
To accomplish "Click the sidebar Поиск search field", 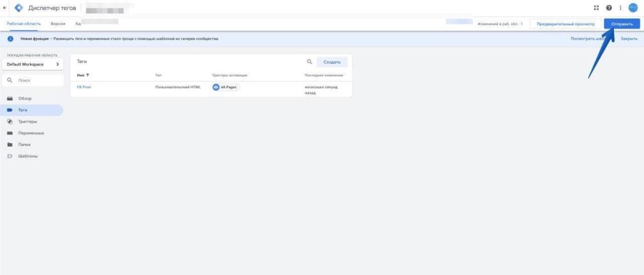I will point(35,81).
